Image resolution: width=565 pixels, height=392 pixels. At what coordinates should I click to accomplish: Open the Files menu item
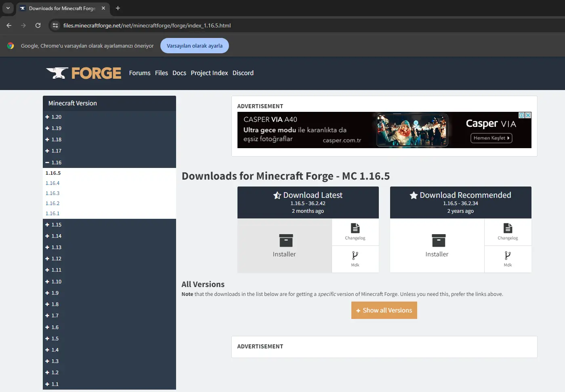coord(162,73)
